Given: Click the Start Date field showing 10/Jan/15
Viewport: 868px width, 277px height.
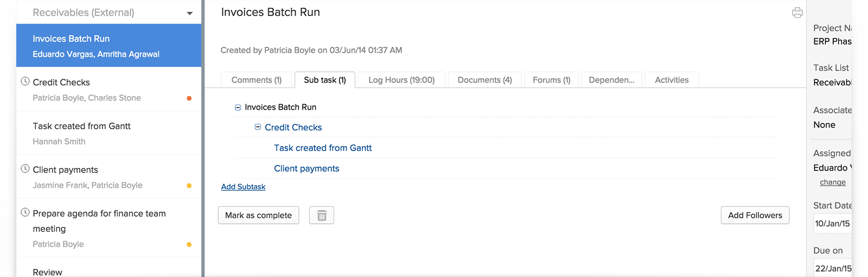Looking at the screenshot, I should [832, 224].
